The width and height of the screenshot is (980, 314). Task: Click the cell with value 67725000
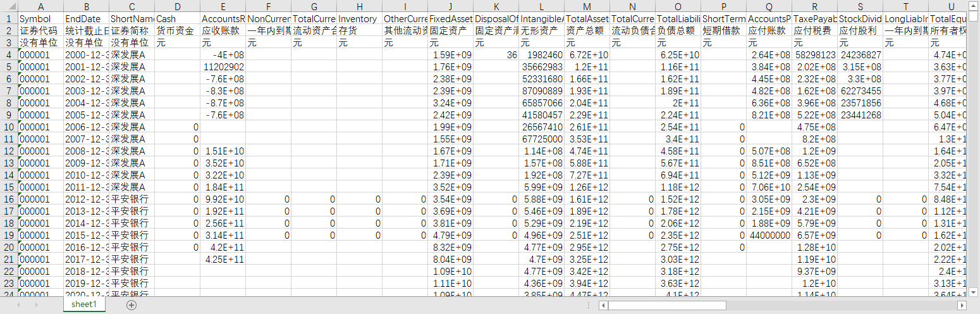point(541,139)
